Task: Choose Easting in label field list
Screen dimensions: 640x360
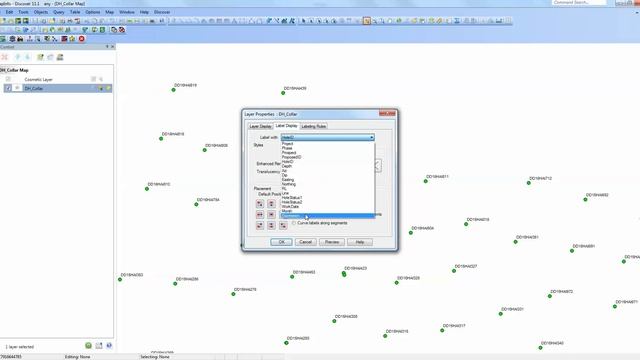Action: pyautogui.click(x=328, y=180)
